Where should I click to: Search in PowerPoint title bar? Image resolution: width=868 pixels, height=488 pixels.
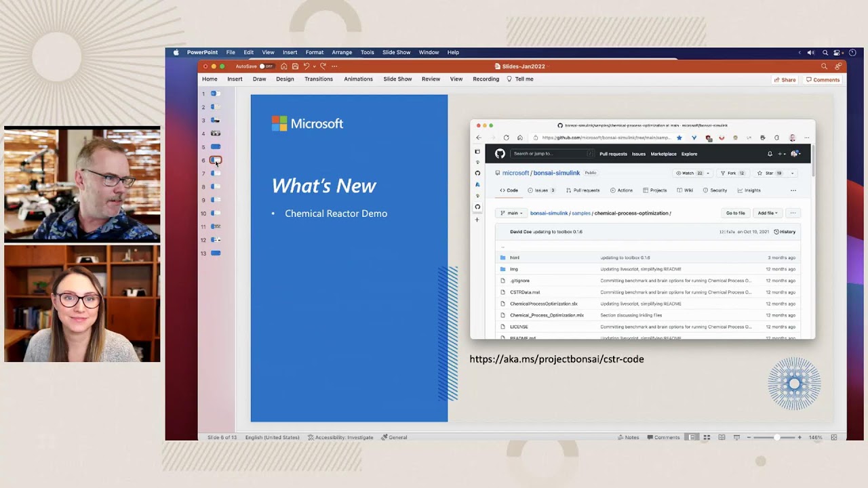(x=824, y=66)
